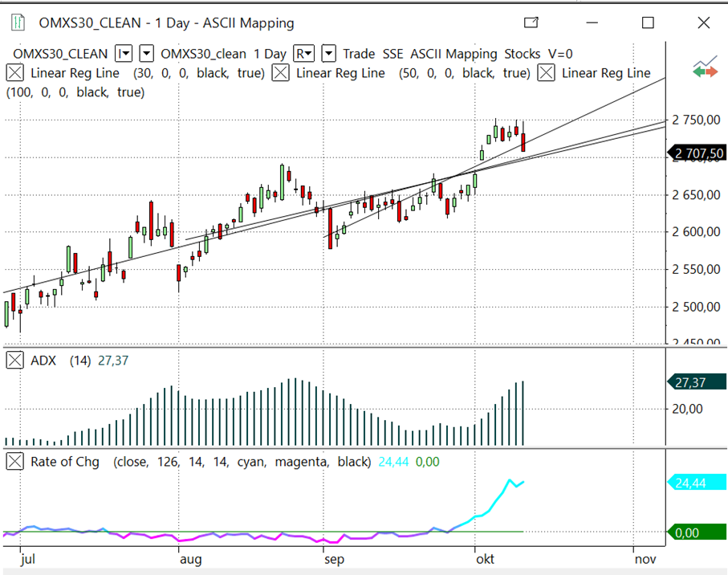Toggle the Linear Reg Line (50) checkbox

[280, 73]
